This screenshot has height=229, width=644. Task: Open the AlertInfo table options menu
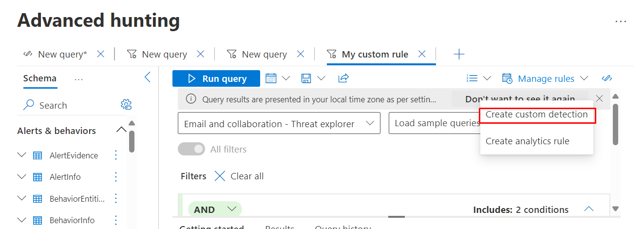116,176
